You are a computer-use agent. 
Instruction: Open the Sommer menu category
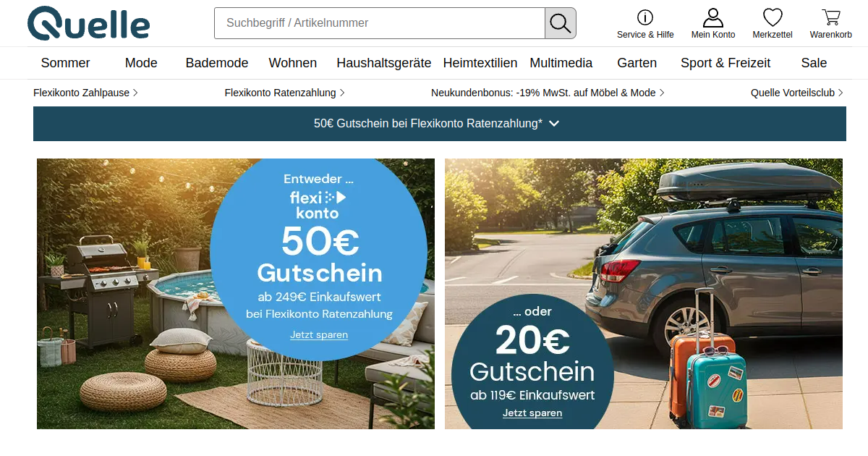point(66,63)
